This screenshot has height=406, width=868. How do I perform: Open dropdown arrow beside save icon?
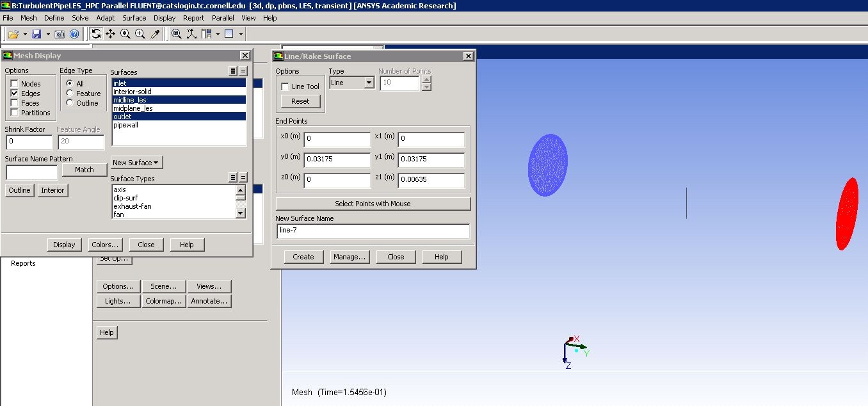click(x=47, y=34)
